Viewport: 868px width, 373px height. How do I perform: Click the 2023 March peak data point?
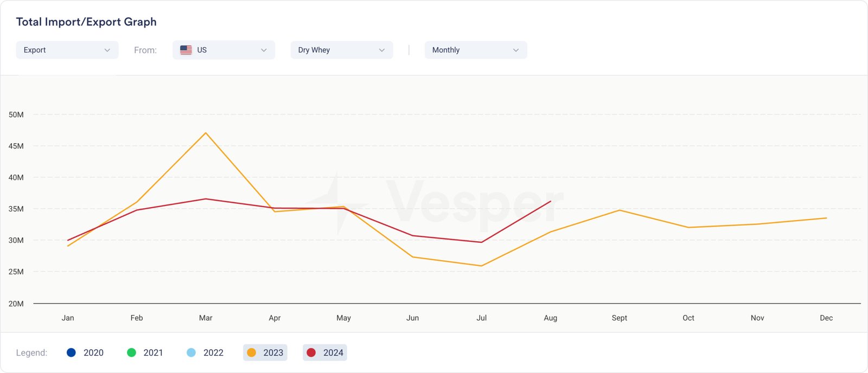click(206, 133)
